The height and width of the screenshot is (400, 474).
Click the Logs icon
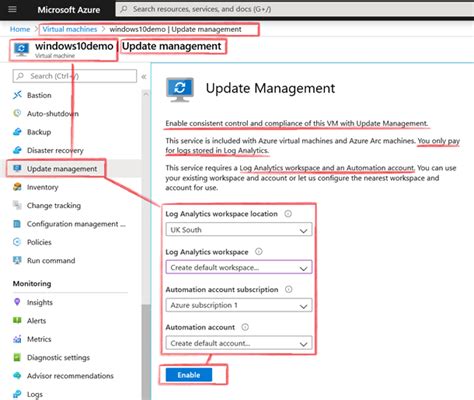17,394
